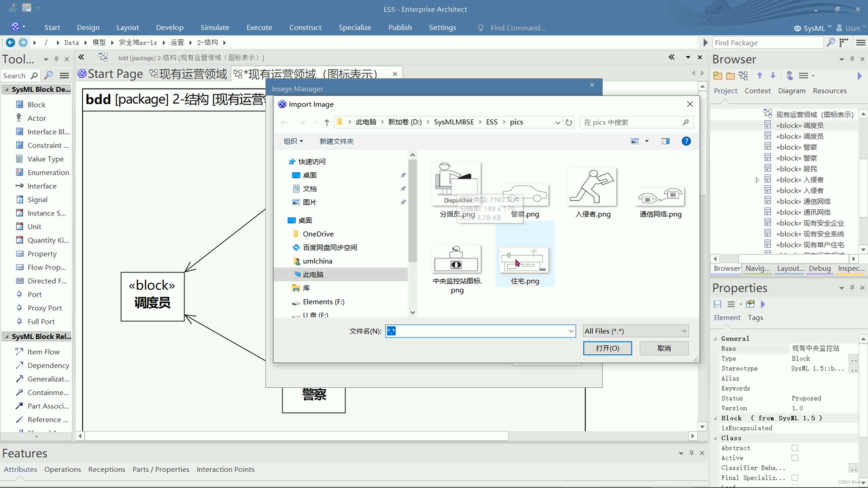Click the dialog help question icon
This screenshot has height=488, width=868.
click(x=686, y=141)
